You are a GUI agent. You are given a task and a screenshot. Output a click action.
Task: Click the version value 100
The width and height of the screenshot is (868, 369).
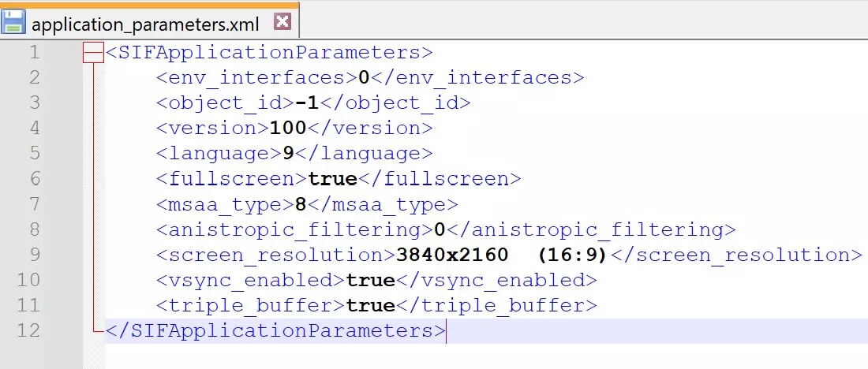pos(288,129)
